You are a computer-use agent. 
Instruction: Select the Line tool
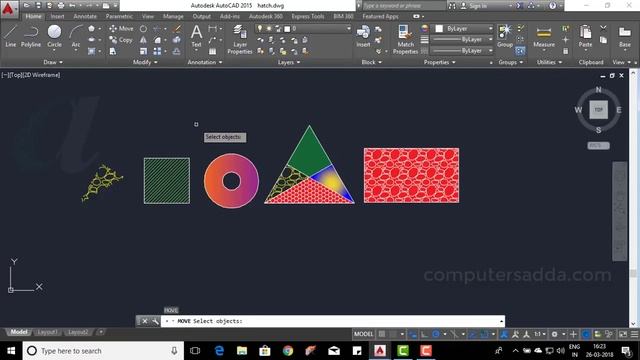tap(11, 36)
